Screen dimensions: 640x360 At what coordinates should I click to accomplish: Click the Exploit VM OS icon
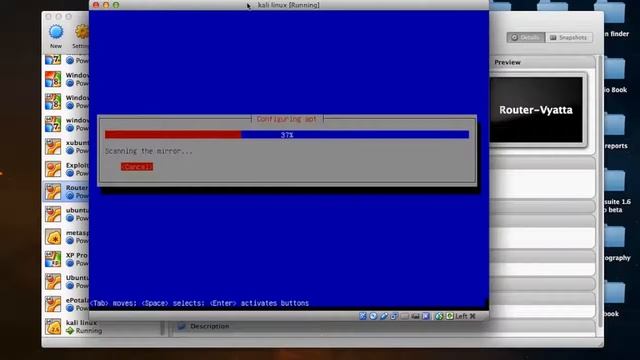tap(53, 169)
